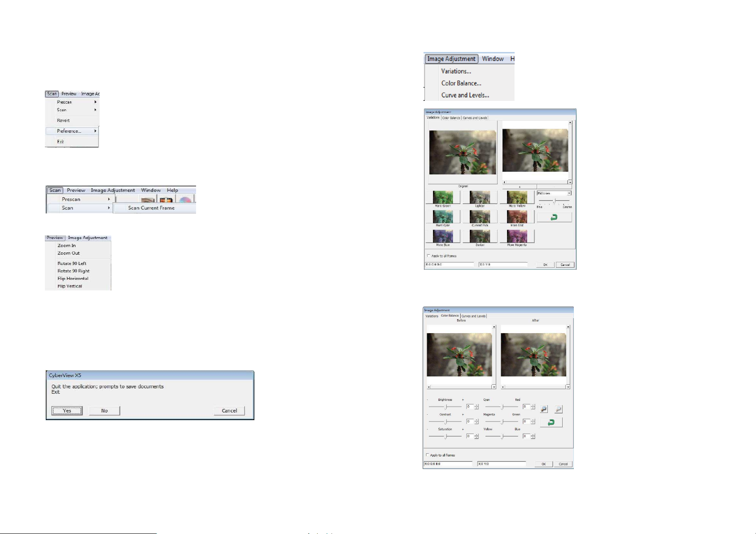This screenshot has height=534, width=756.
Task: Open the Midtones tonal range dropdown
Action: pos(554,193)
